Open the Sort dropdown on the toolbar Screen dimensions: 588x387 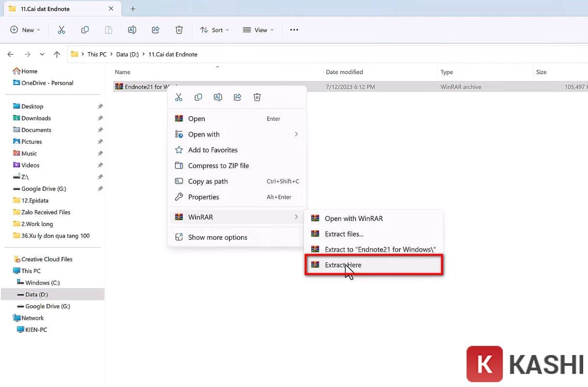point(214,30)
